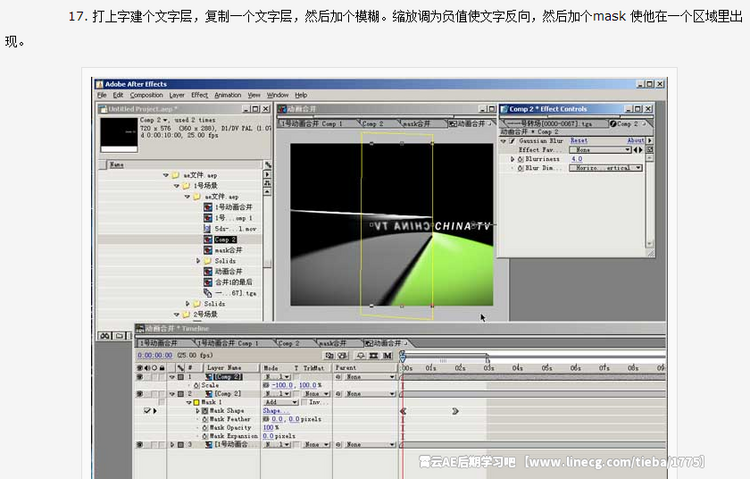The image size is (750, 479).
Task: Click the 合并1的最后 composition icon
Action: tap(208, 282)
